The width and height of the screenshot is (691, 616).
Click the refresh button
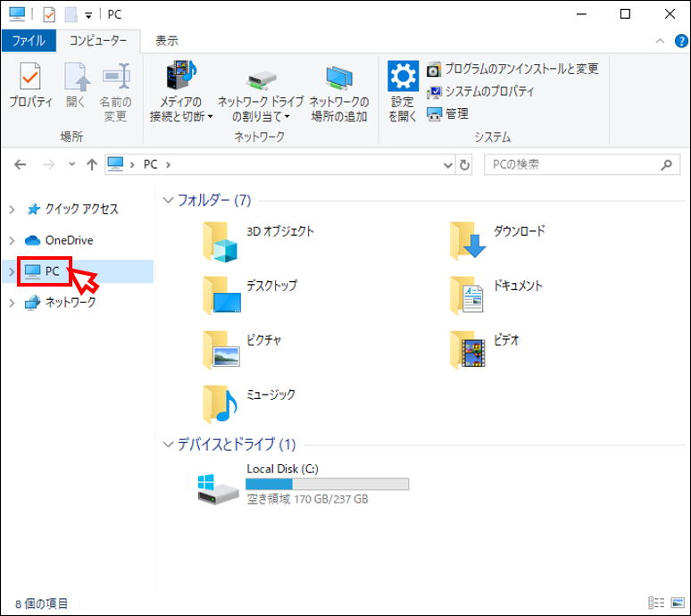tap(464, 165)
